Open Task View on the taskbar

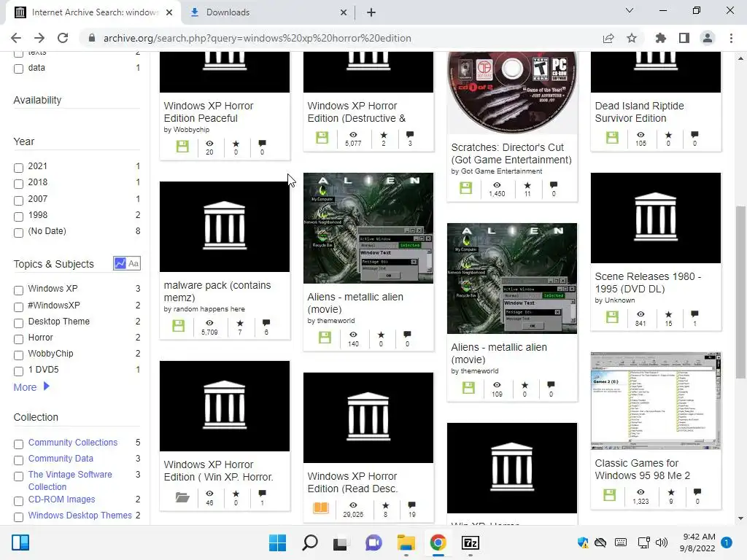pos(340,543)
